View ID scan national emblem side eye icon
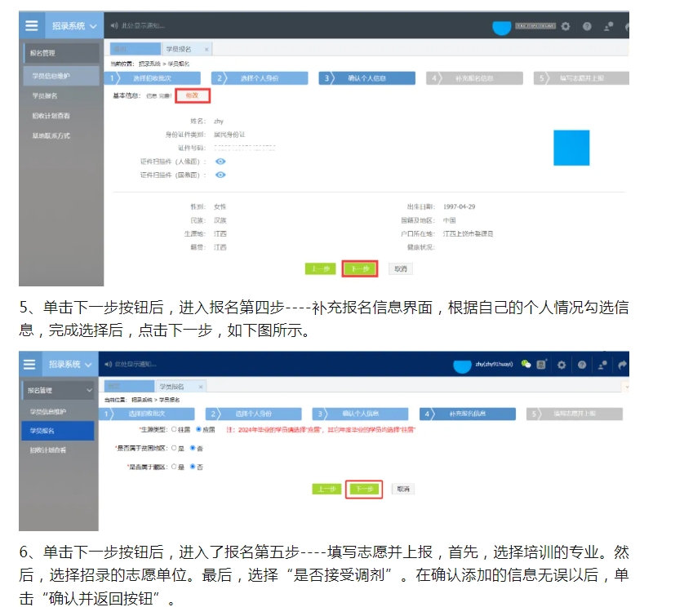Screen dimensions: 684x616 pyautogui.click(x=220, y=175)
